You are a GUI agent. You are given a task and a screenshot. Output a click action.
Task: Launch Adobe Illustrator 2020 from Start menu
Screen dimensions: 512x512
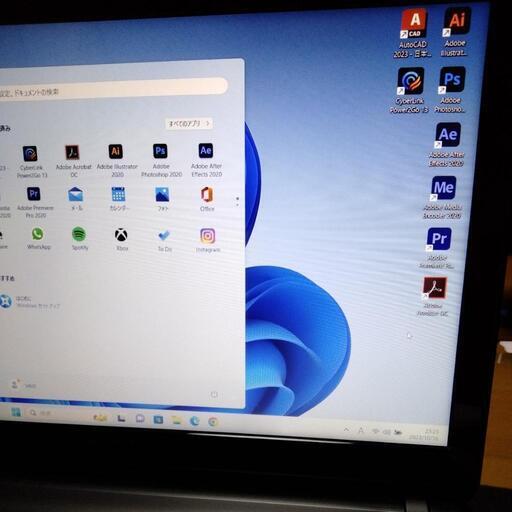(x=117, y=160)
